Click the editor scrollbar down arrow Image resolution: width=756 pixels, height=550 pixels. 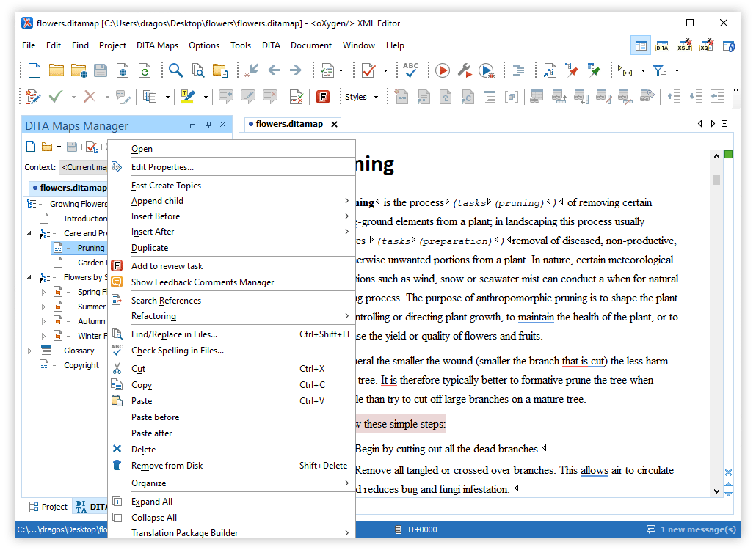click(x=716, y=491)
